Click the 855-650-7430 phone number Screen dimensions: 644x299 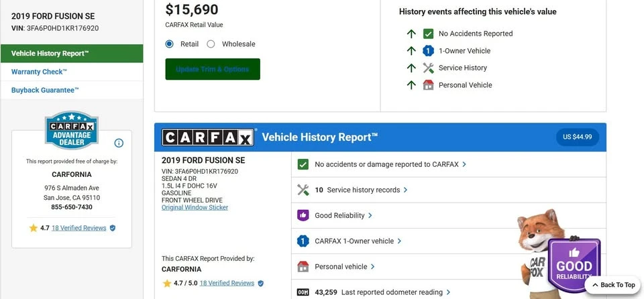point(72,207)
